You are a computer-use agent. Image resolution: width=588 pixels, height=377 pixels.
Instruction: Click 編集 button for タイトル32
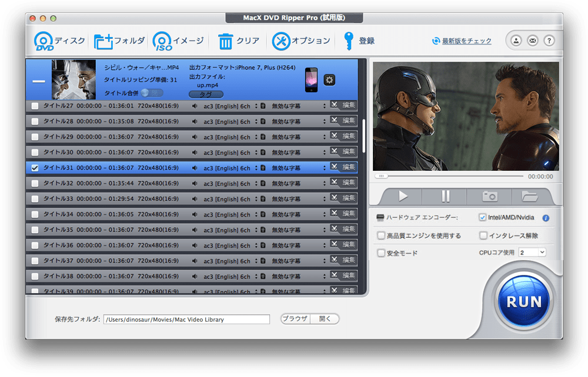pos(348,182)
